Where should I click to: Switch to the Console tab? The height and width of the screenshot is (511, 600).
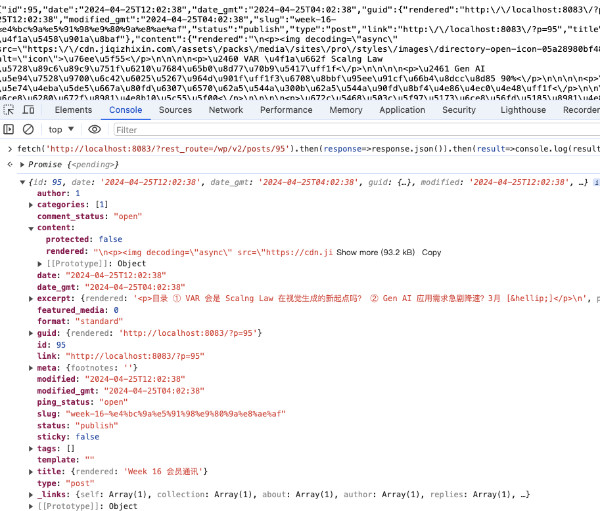(x=126, y=110)
